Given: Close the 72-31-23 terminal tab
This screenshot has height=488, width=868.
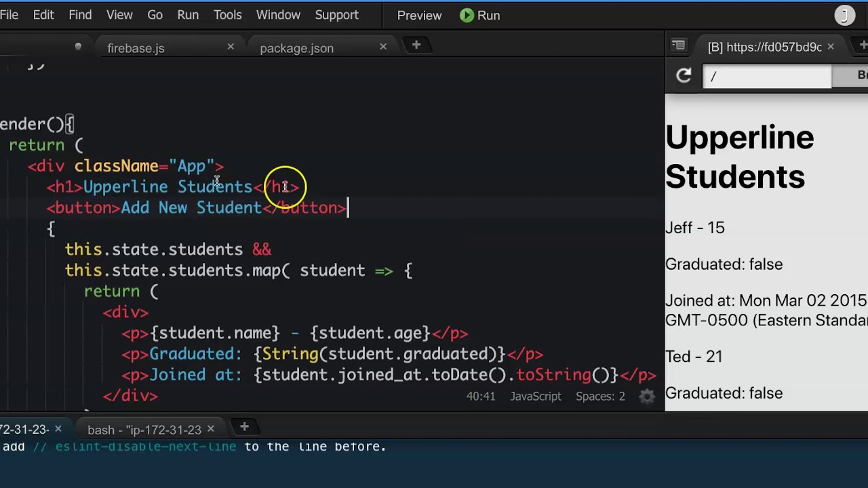Looking at the screenshot, I should (x=58, y=428).
